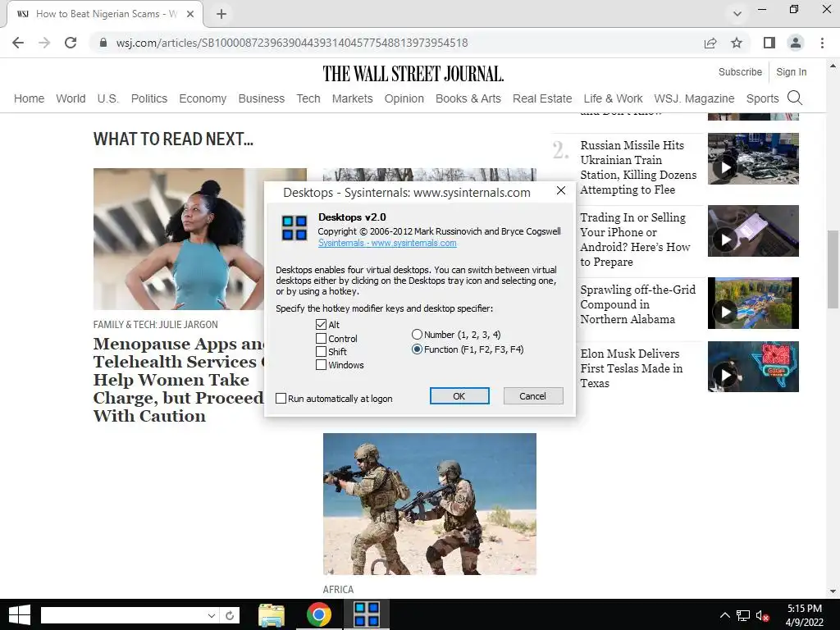Open the soldiers Africa article thumbnail
The height and width of the screenshot is (630, 840).
pos(430,504)
